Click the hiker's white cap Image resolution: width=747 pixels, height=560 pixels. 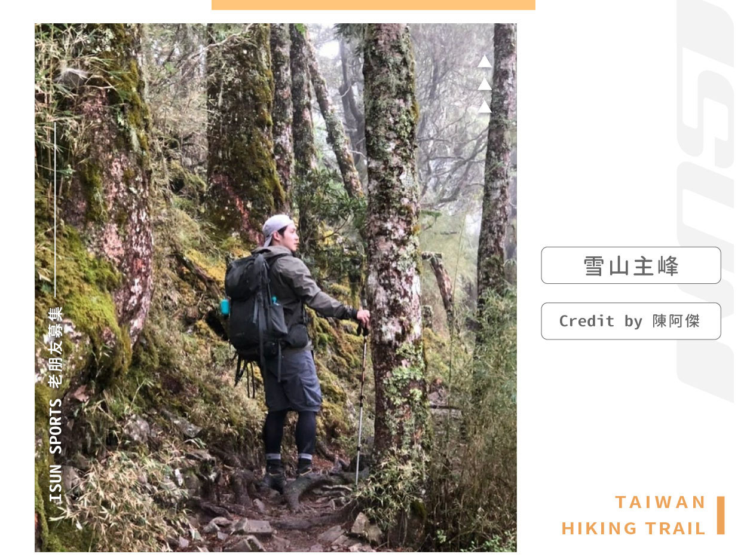coord(275,227)
